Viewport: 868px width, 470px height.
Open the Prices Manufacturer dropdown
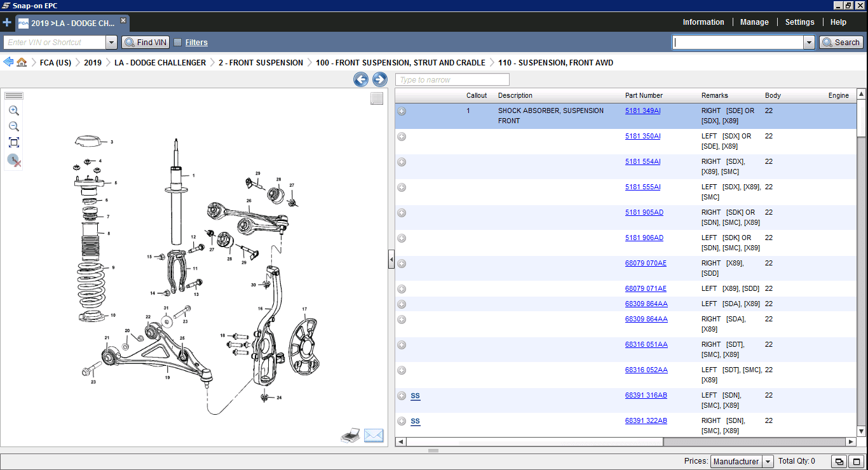tap(768, 462)
